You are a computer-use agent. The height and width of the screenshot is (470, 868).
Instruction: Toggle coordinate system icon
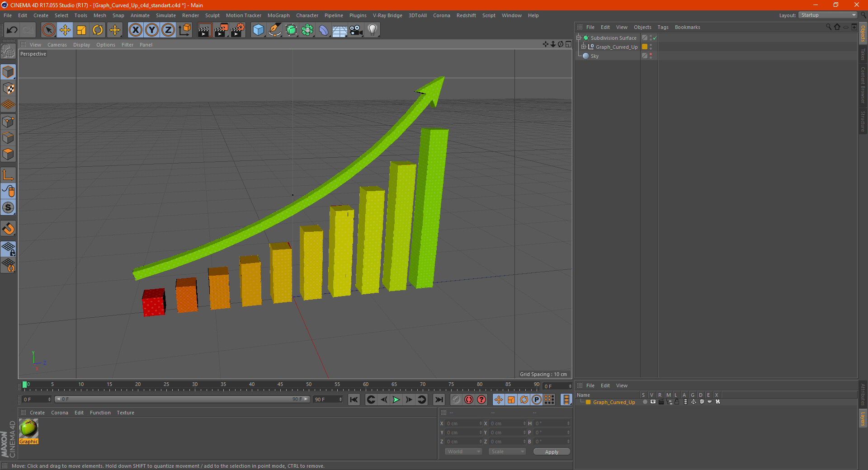(x=185, y=30)
